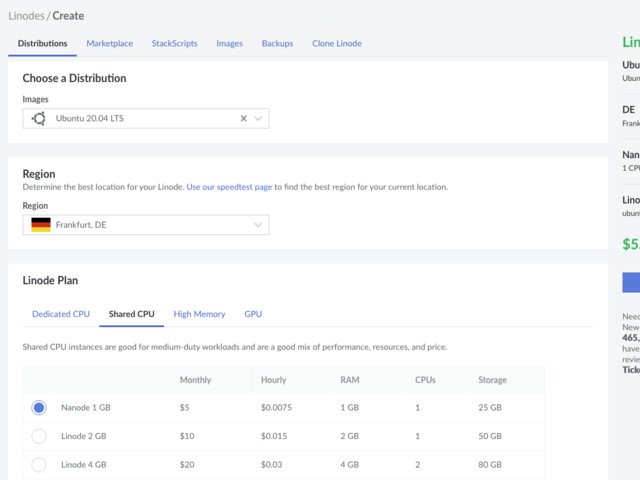This screenshot has height=480, width=640.
Task: Click the $5 monthly price cell
Action: (184, 408)
